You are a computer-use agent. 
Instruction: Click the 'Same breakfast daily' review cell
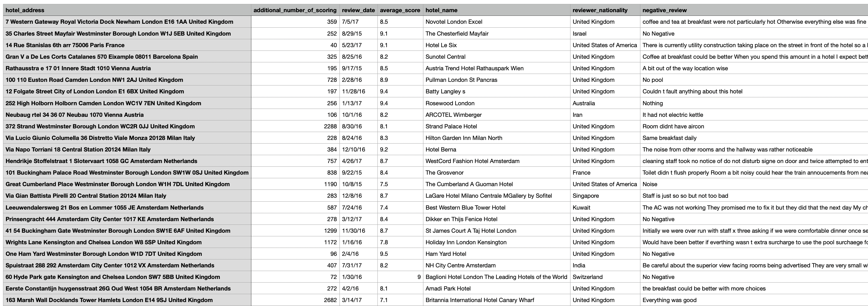click(x=754, y=138)
